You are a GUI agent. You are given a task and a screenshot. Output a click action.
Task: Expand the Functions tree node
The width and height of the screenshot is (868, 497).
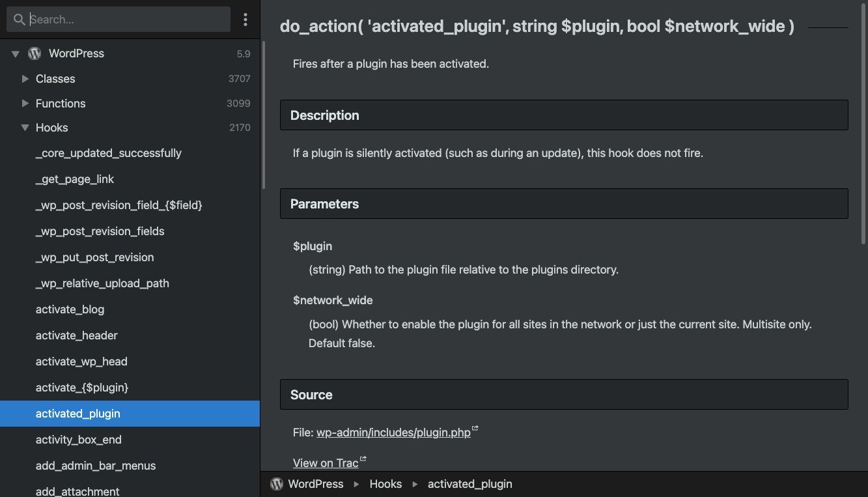click(25, 104)
